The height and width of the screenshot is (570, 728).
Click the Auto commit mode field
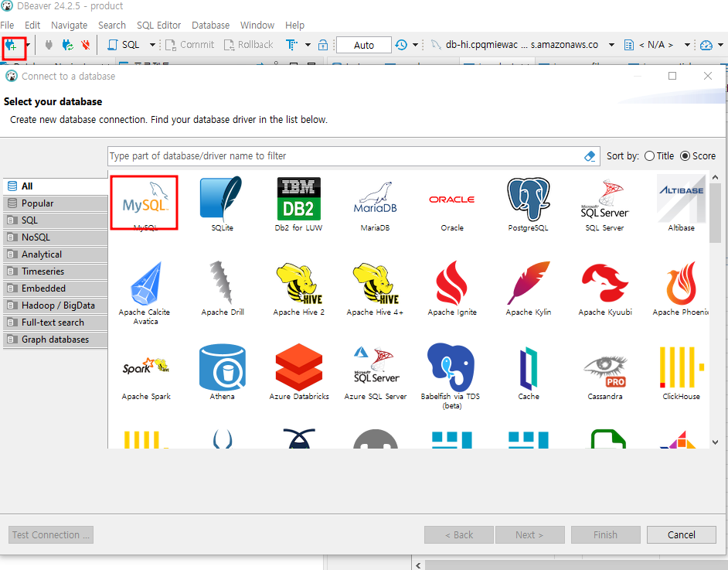point(363,45)
